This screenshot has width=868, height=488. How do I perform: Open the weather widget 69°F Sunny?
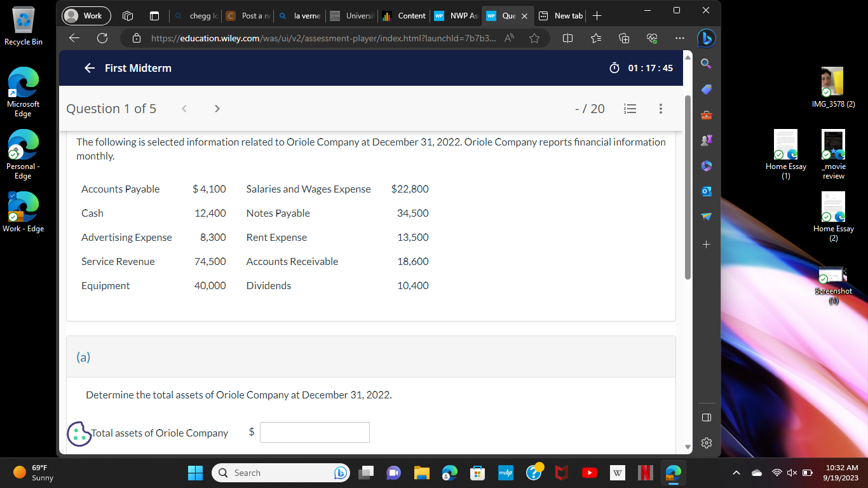(33, 472)
